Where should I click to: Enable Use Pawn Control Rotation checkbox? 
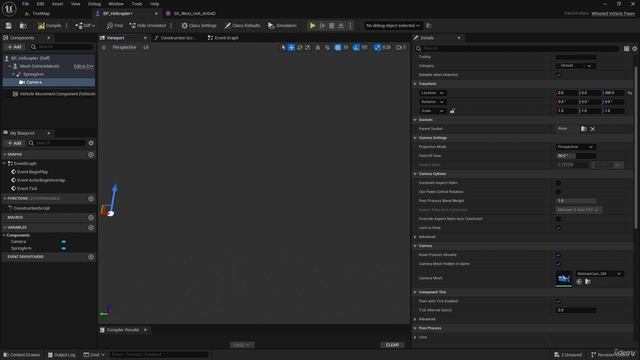tap(558, 192)
